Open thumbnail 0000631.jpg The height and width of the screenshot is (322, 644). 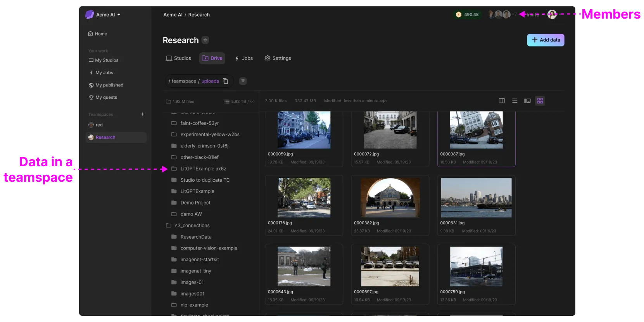pyautogui.click(x=476, y=198)
